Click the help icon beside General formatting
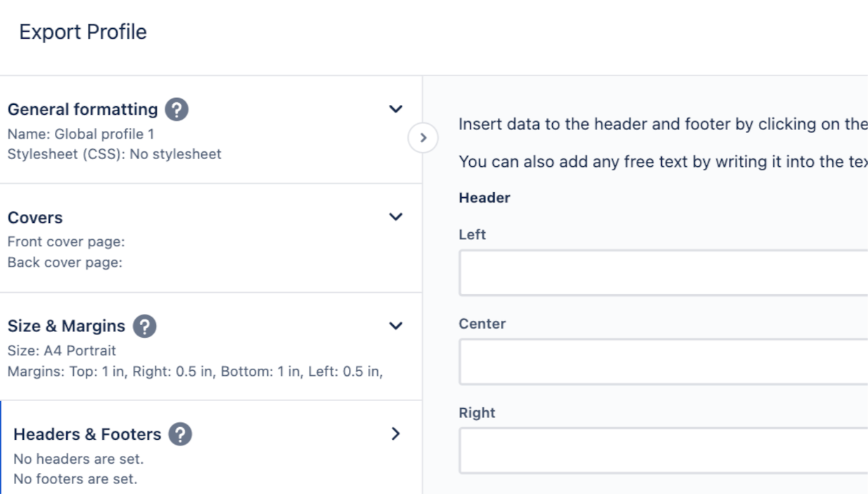Viewport: 868px width, 494px height. coord(177,110)
